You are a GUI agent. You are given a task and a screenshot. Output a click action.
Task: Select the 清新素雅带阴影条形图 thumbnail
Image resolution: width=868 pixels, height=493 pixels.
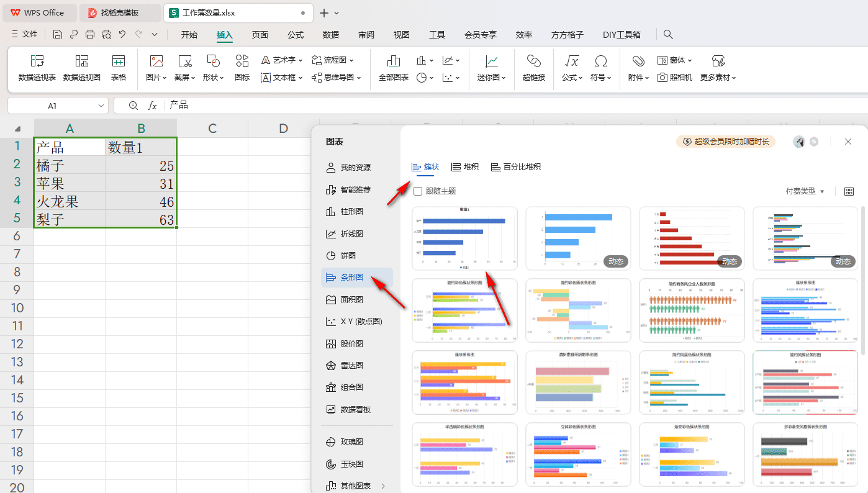pos(578,382)
